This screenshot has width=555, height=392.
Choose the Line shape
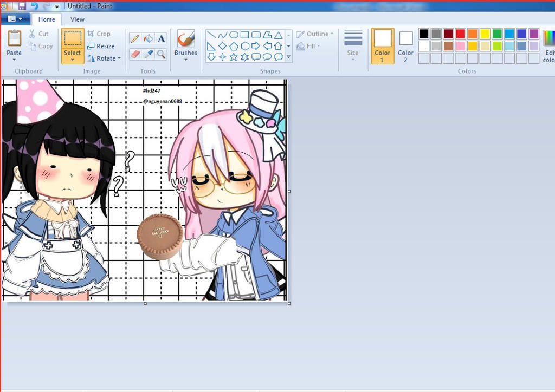pyautogui.click(x=211, y=35)
